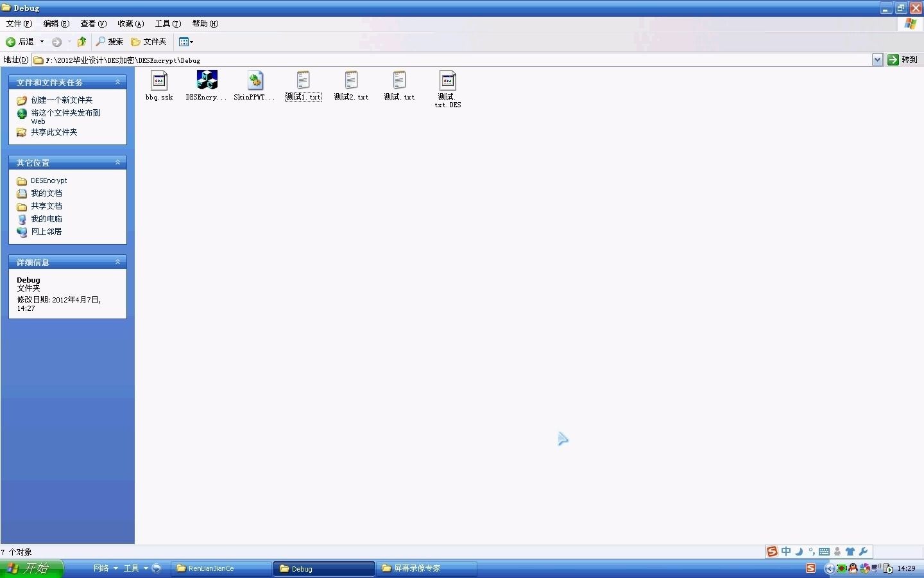Image resolution: width=924 pixels, height=578 pixels.
Task: Click the Sogou icon in taskbar tray
Action: click(x=811, y=568)
